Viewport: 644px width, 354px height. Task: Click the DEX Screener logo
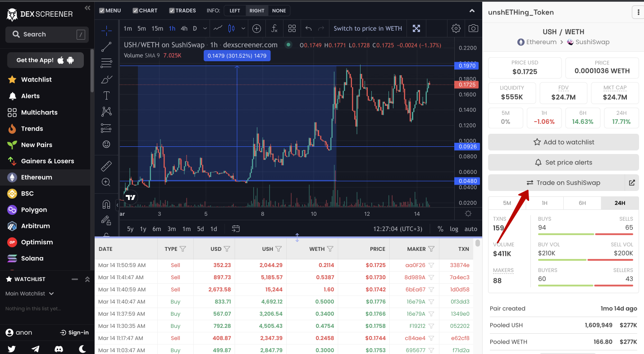point(40,14)
